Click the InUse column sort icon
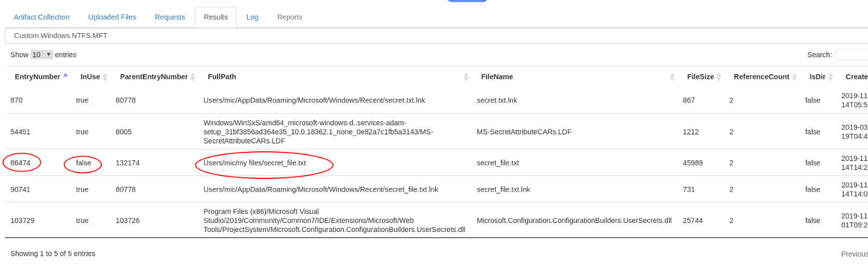The width and height of the screenshot is (868, 273). pyautogui.click(x=105, y=77)
